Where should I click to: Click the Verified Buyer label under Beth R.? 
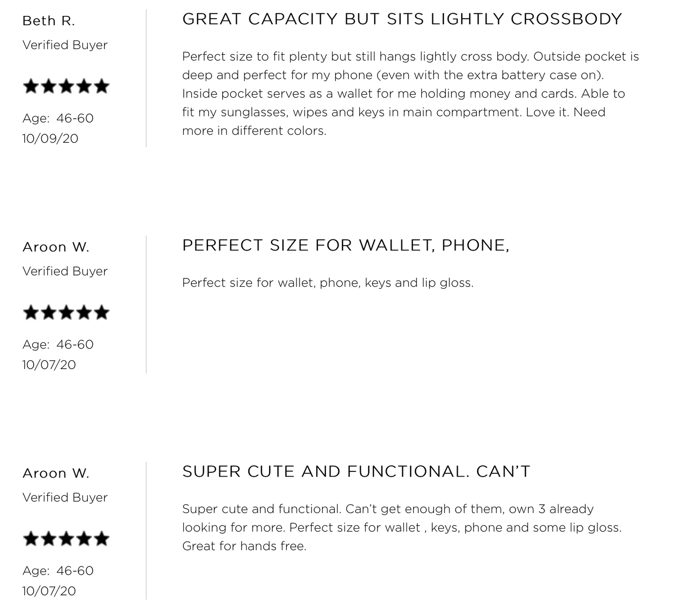[x=65, y=45]
